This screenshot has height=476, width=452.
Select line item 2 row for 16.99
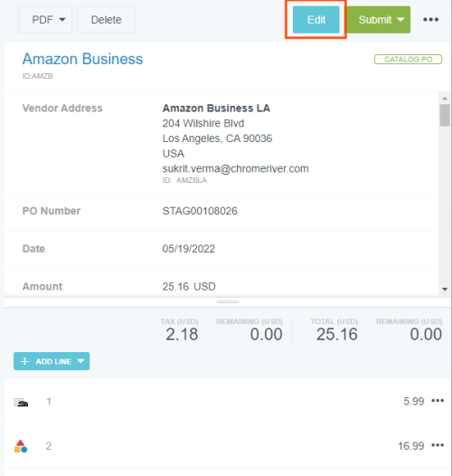tap(228, 446)
